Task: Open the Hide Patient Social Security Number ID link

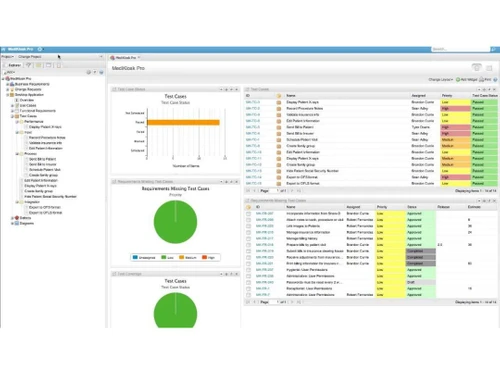Action: [x=254, y=171]
